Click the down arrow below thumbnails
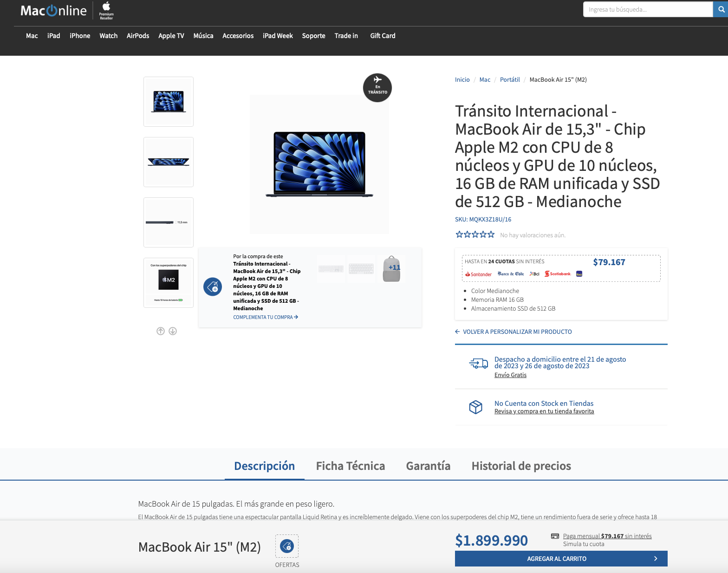Viewport: 728px width, 573px height. 173,331
